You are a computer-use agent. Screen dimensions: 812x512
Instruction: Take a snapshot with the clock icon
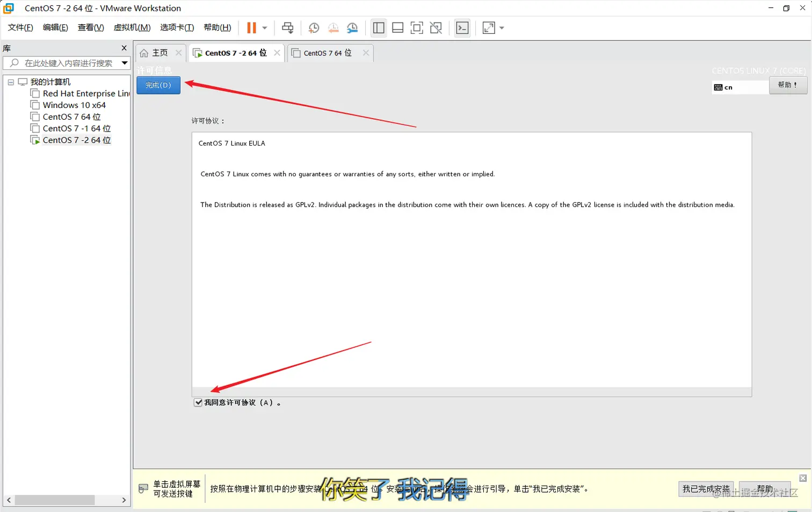314,28
